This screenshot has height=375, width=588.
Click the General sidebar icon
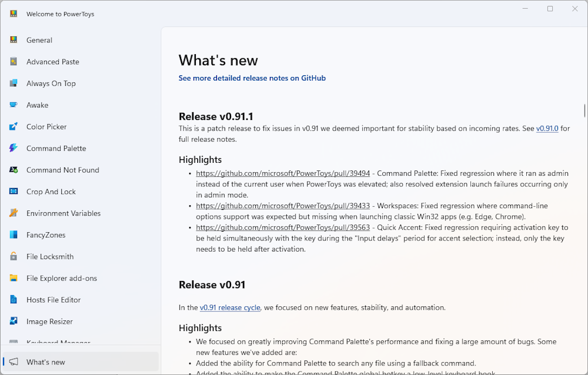14,40
